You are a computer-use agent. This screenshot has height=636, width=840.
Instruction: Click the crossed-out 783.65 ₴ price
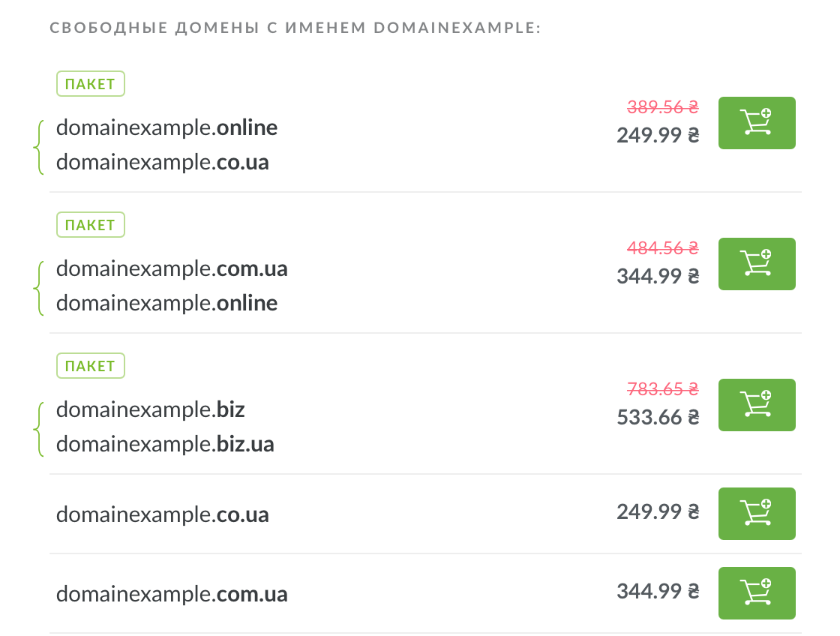click(x=662, y=389)
